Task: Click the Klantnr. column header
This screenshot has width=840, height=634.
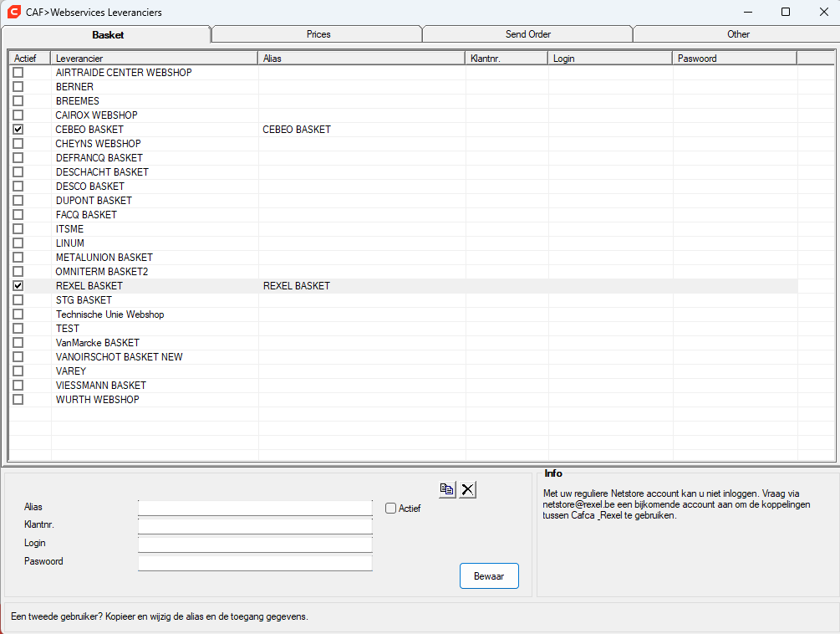Action: coord(507,59)
